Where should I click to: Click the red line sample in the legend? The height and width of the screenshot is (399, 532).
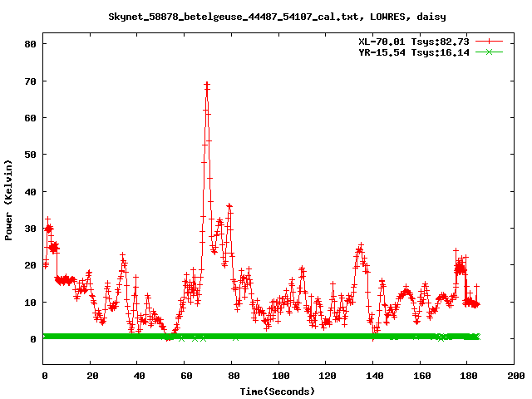[489, 42]
